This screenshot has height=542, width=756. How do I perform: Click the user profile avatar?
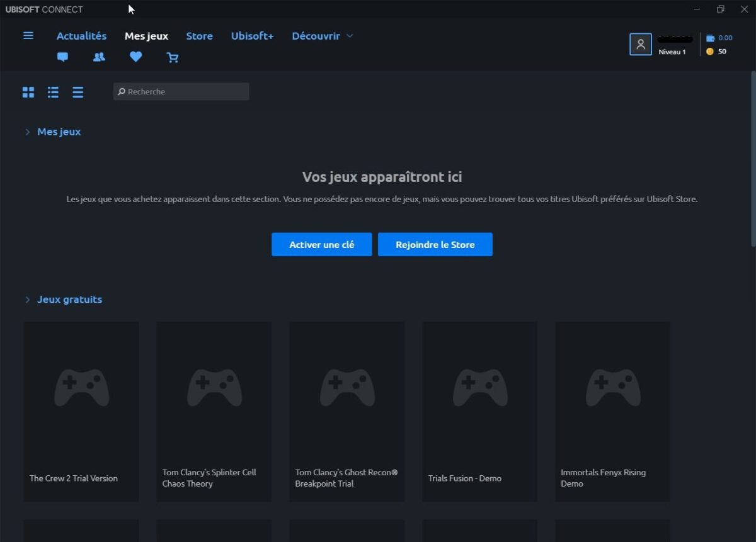[641, 44]
